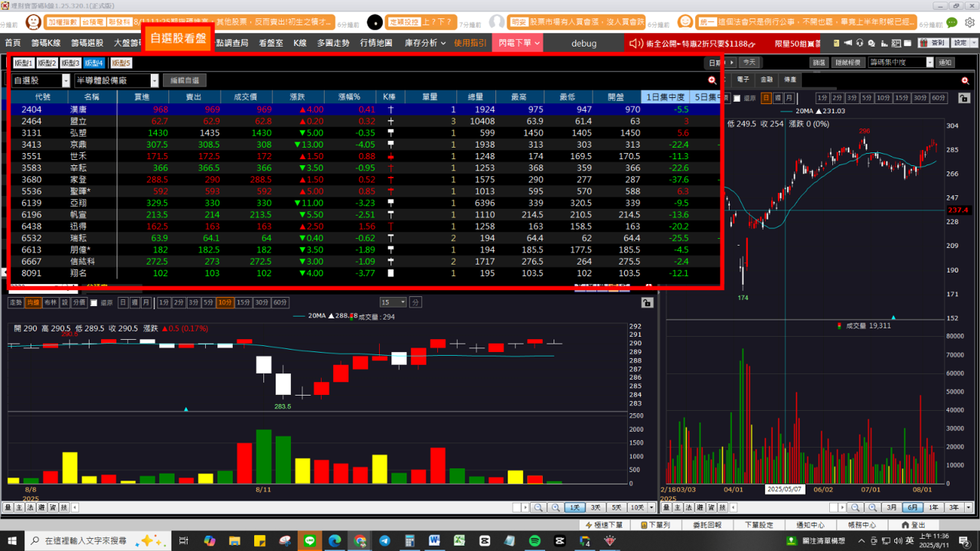Toggle the lock icon on the lower-left chart

(647, 303)
